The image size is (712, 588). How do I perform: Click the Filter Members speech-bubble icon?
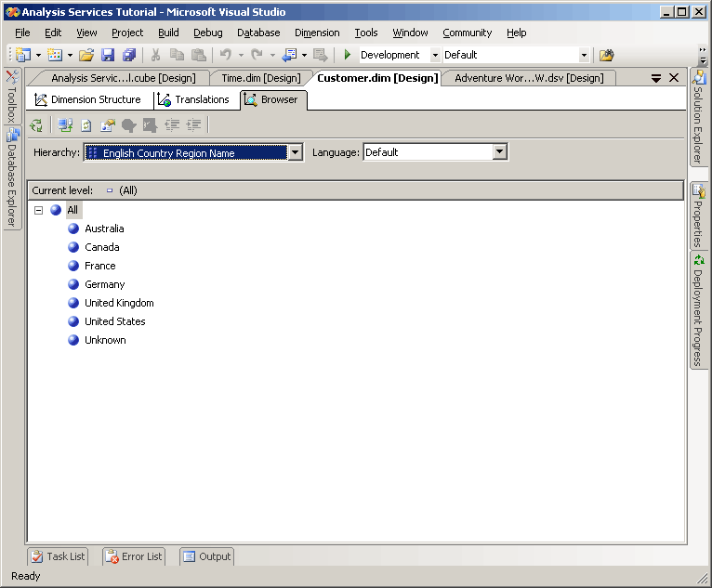(129, 125)
